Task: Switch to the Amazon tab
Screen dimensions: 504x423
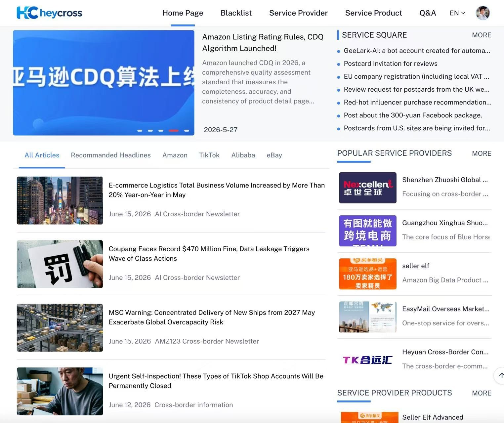Action: click(x=175, y=155)
